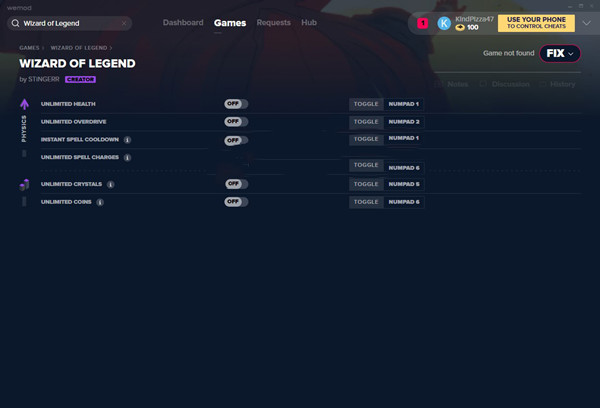The image size is (600, 408).
Task: Open the History tab
Action: click(557, 84)
